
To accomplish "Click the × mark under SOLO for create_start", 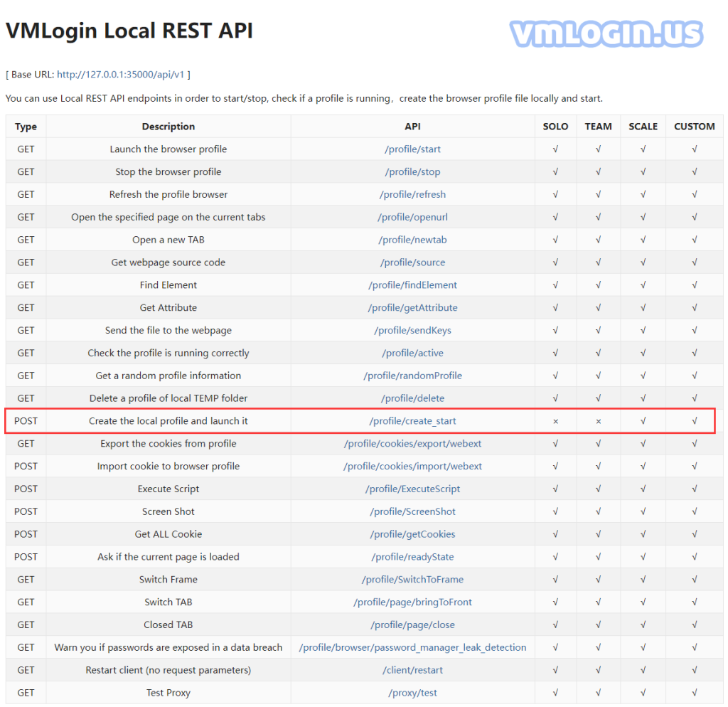I will pyautogui.click(x=555, y=421).
